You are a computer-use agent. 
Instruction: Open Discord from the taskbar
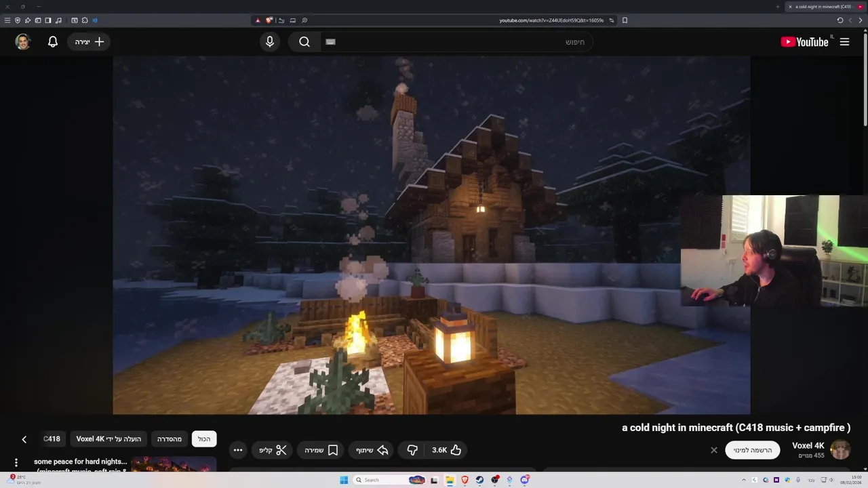(524, 480)
